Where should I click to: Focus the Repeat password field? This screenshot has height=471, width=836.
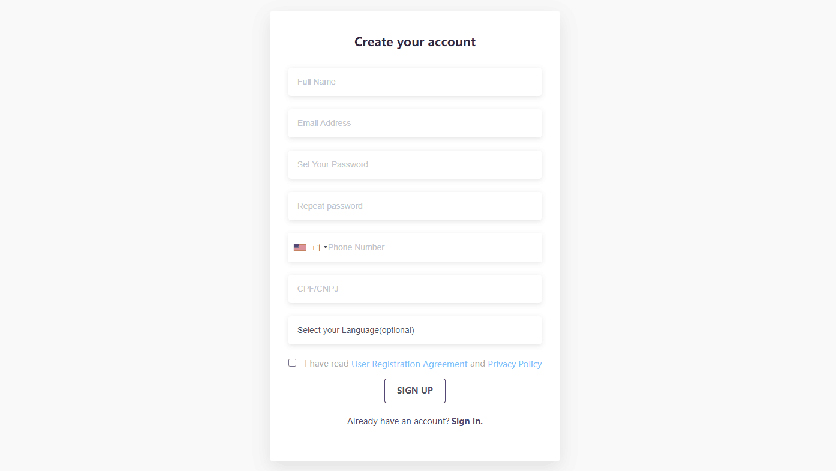414,206
